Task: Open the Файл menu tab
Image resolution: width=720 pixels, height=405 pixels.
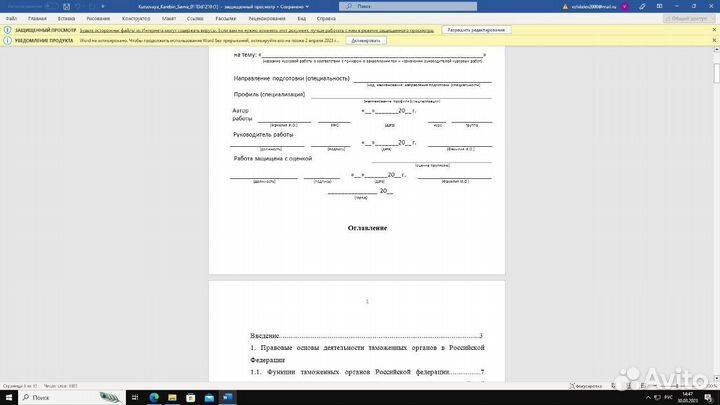Action: click(x=11, y=18)
